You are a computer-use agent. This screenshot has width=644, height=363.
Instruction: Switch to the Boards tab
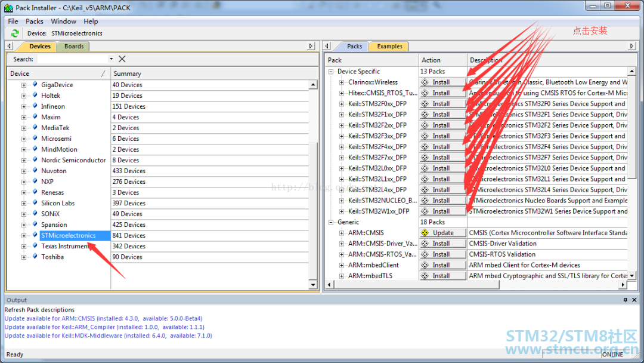[x=74, y=47]
